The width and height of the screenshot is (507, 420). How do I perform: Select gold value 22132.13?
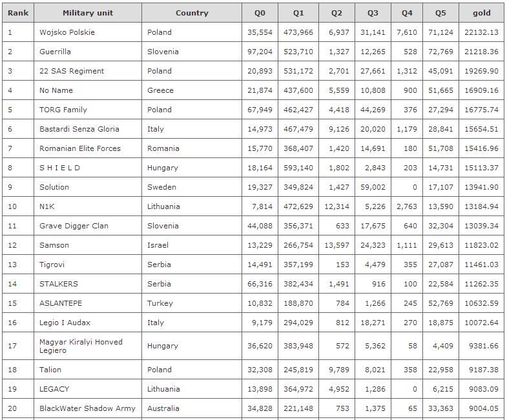tap(481, 32)
